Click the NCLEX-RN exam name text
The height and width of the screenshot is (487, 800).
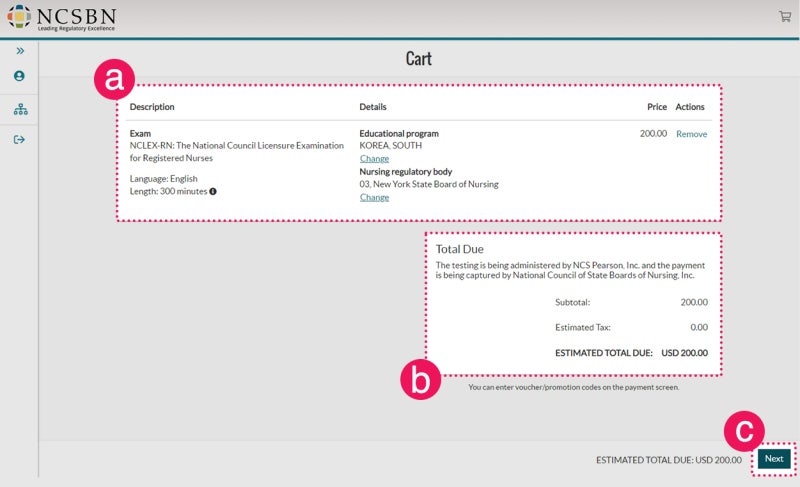237,151
